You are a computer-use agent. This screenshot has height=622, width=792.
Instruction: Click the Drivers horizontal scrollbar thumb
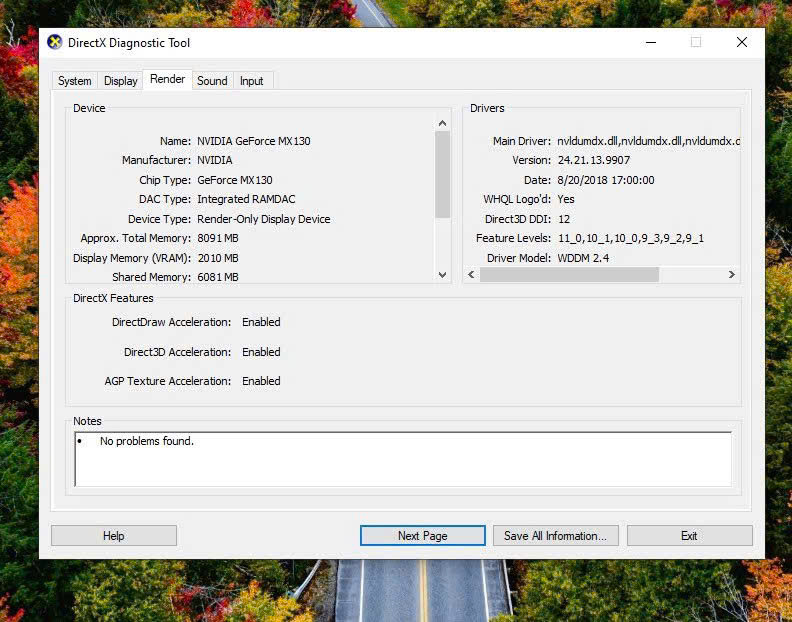click(x=569, y=274)
